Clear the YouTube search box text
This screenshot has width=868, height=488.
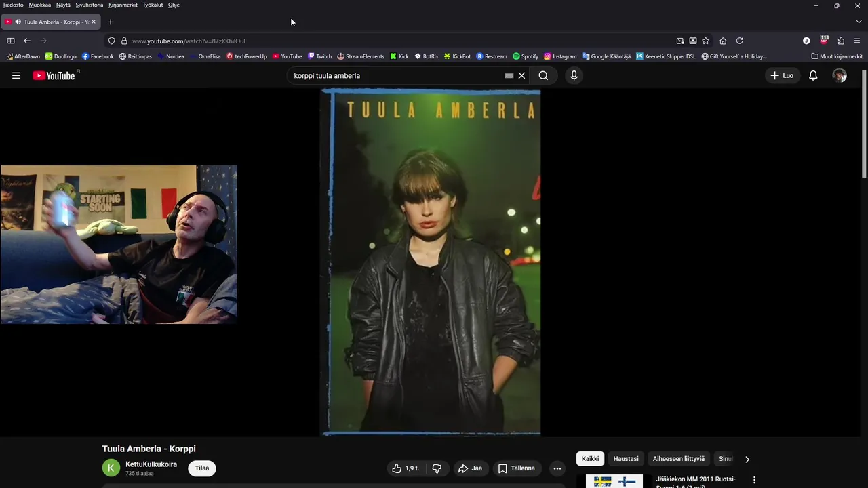coord(521,75)
